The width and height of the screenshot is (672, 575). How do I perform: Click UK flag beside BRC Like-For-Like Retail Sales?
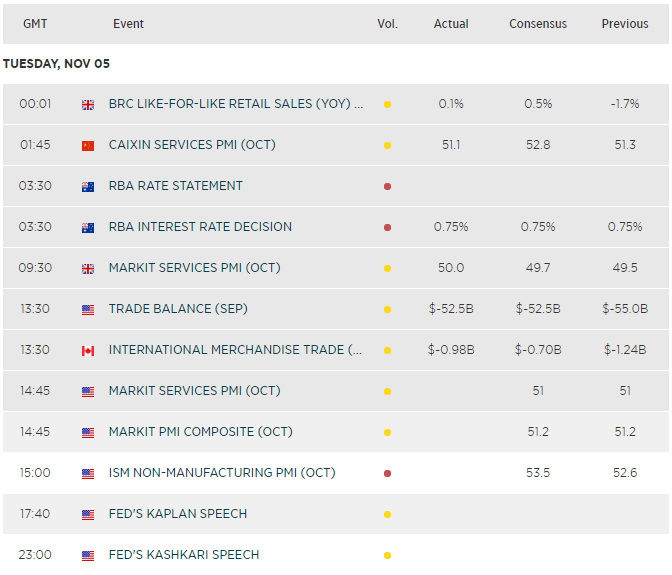[x=88, y=104]
